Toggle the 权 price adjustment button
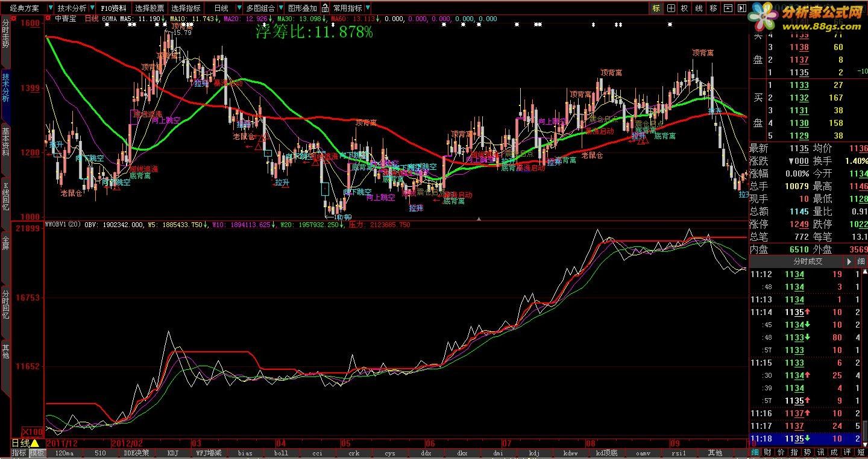The width and height of the screenshot is (868, 459). (x=684, y=8)
